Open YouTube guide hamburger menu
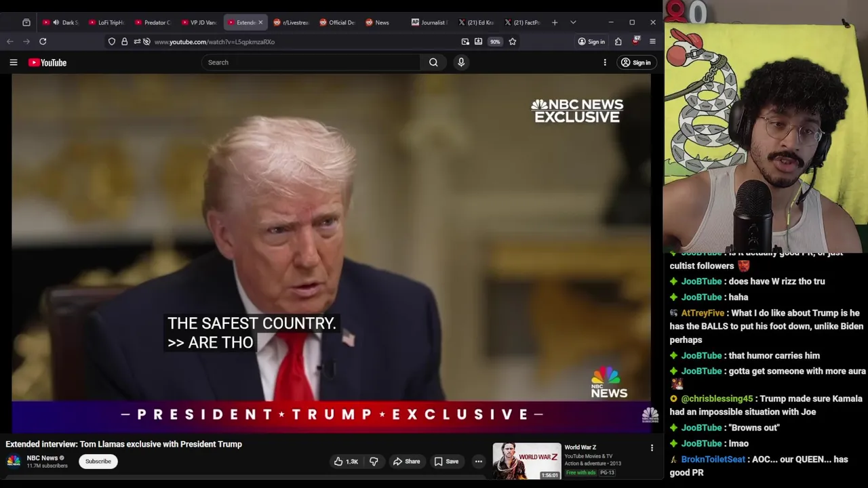The image size is (868, 488). point(14,62)
